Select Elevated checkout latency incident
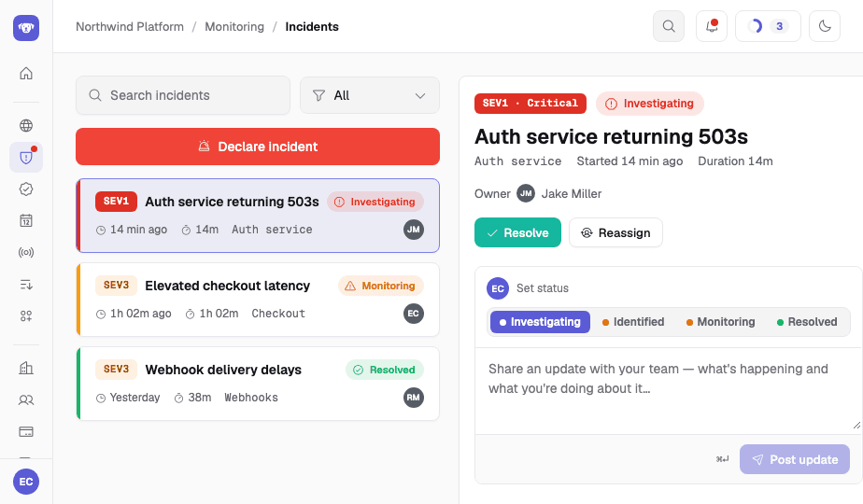863x504 pixels. [x=258, y=300]
